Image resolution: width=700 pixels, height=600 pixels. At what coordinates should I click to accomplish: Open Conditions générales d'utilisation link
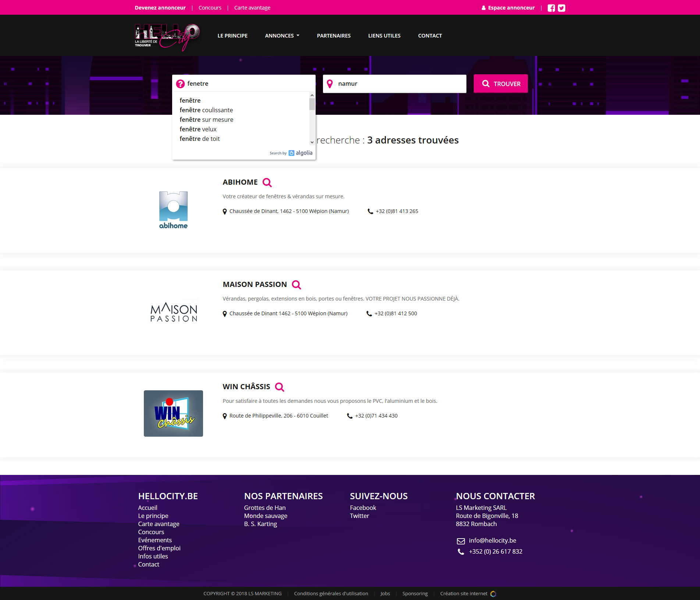(x=331, y=594)
